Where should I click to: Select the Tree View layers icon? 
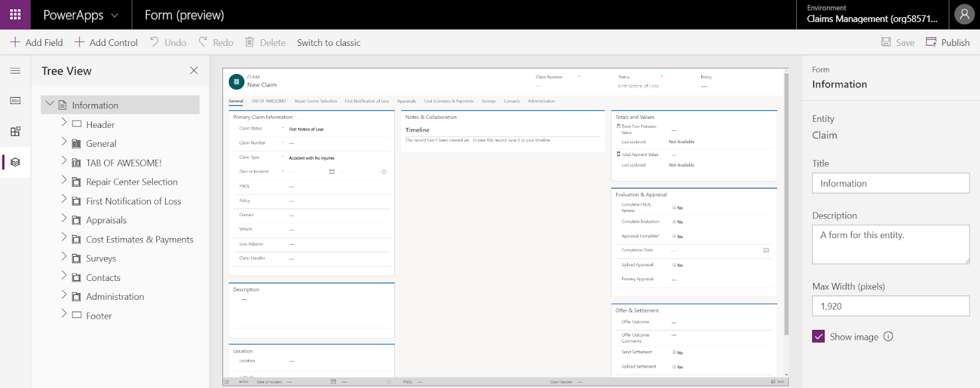pyautogui.click(x=15, y=162)
